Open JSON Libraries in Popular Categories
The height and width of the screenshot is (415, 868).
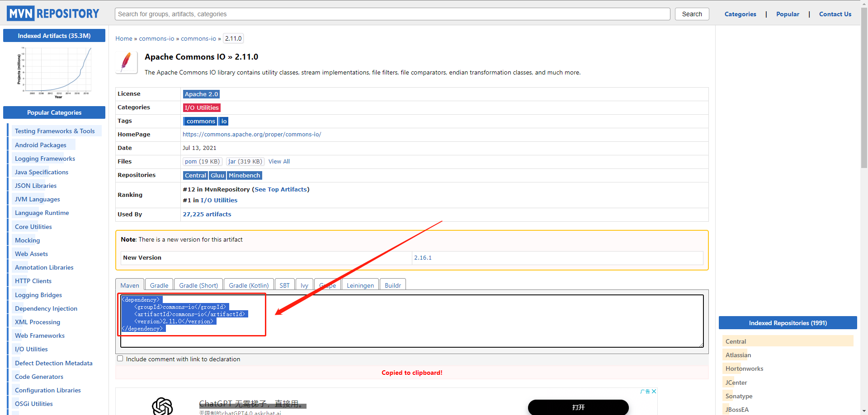coord(36,186)
